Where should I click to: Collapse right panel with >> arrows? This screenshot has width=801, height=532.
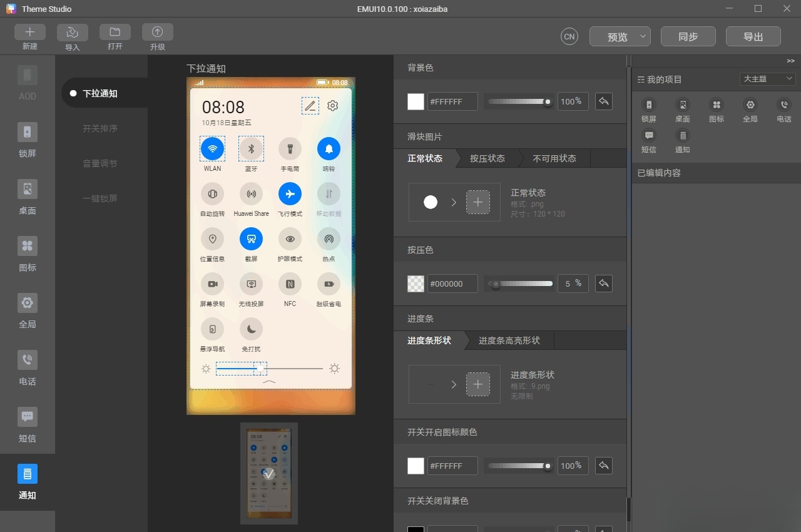coord(791,61)
